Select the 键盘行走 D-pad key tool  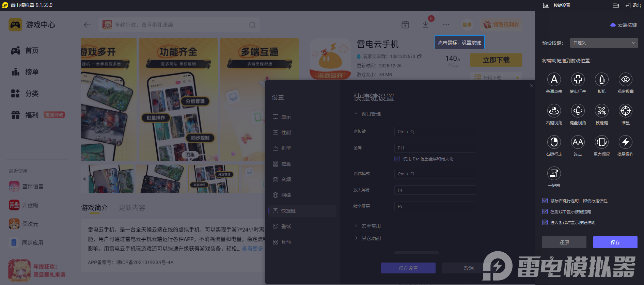tap(578, 79)
